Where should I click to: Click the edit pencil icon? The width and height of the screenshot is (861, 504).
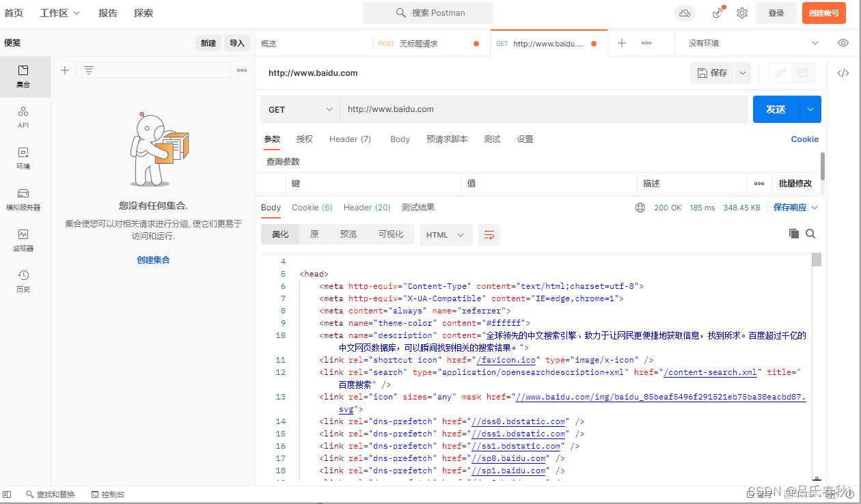tap(780, 73)
